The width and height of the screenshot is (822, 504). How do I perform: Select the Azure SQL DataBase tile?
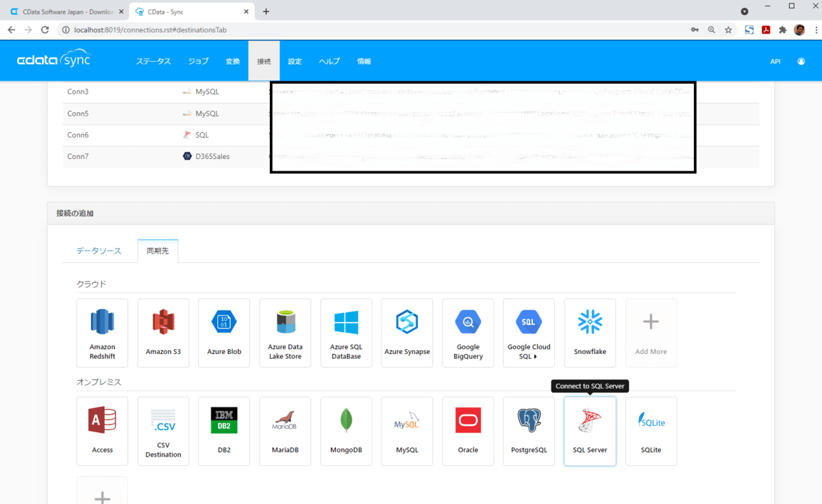346,333
